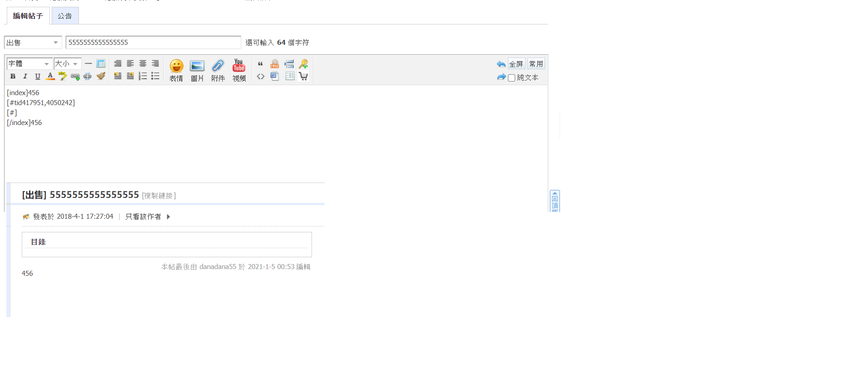Click inside the editor text area

pyautogui.click(x=276, y=149)
